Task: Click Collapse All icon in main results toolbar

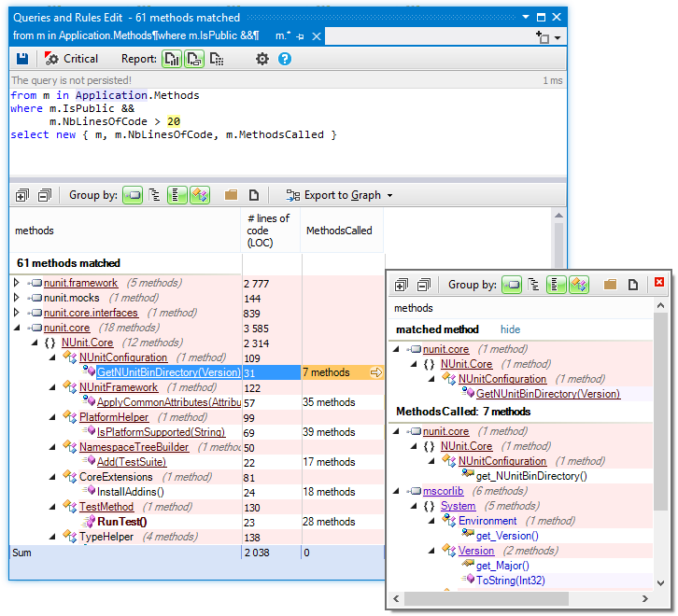Action: tap(44, 195)
